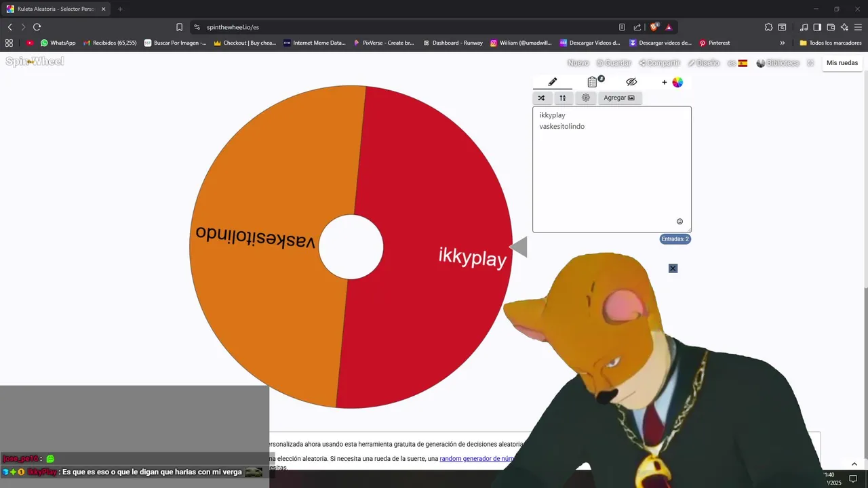Reload the current page

click(37, 27)
